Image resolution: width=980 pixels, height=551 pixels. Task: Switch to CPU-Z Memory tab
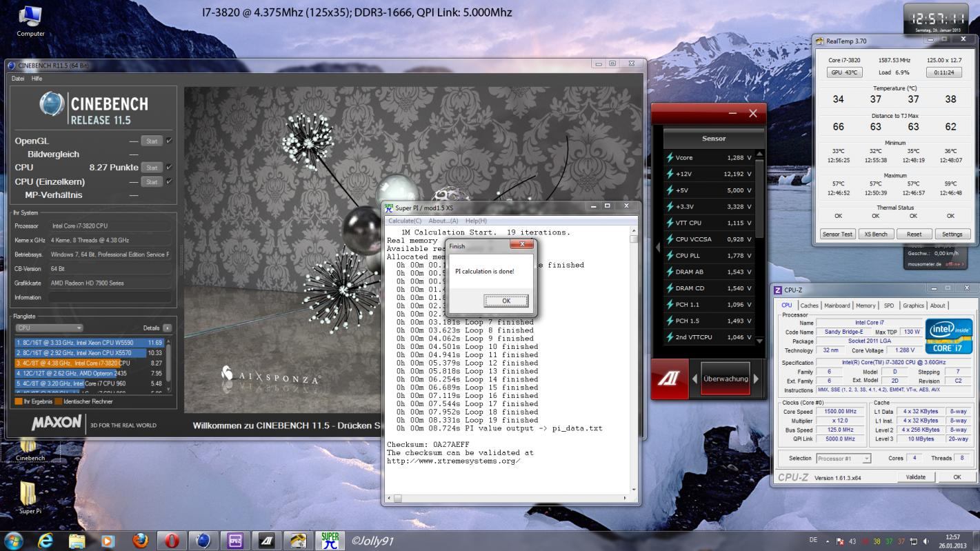(866, 305)
